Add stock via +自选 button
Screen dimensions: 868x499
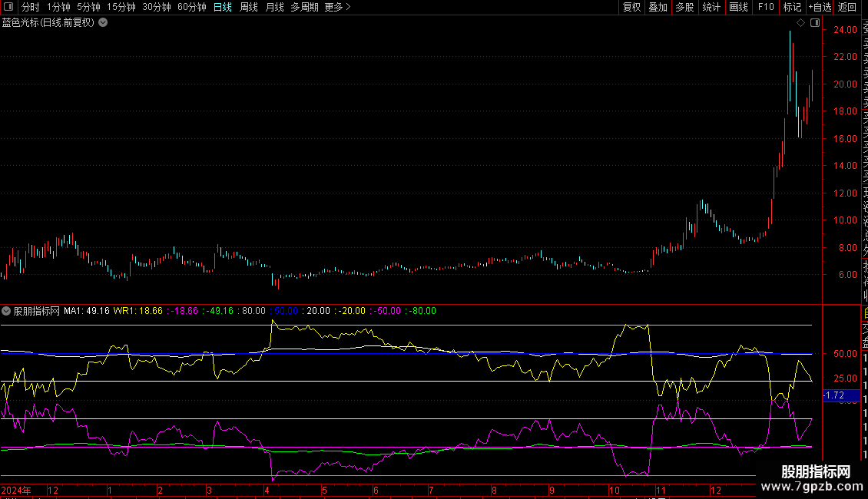[x=819, y=7]
